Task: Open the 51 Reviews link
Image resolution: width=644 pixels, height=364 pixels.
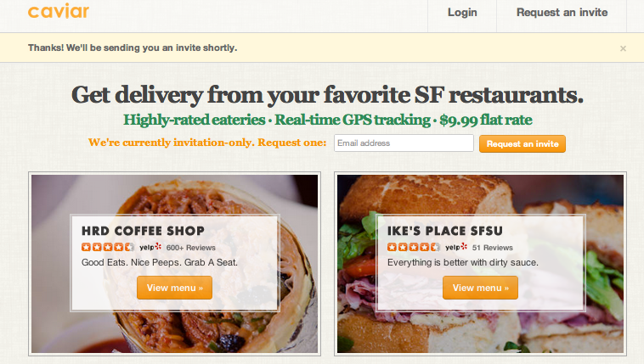Action: click(492, 248)
